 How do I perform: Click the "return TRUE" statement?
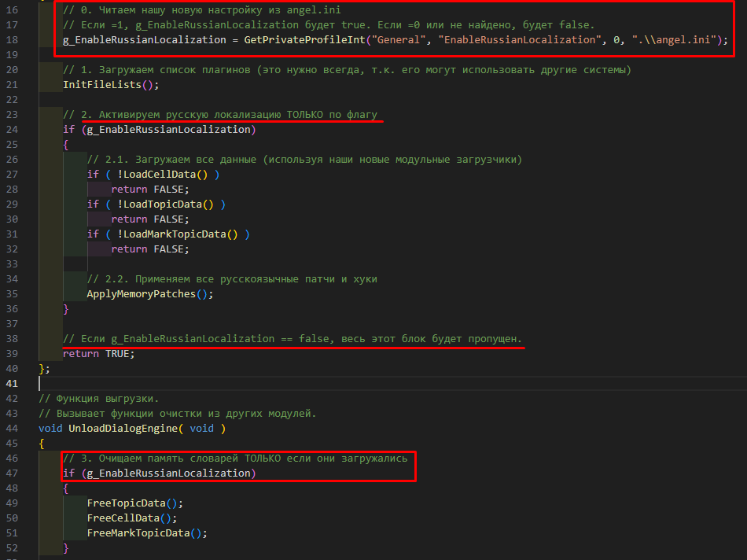[99, 354]
